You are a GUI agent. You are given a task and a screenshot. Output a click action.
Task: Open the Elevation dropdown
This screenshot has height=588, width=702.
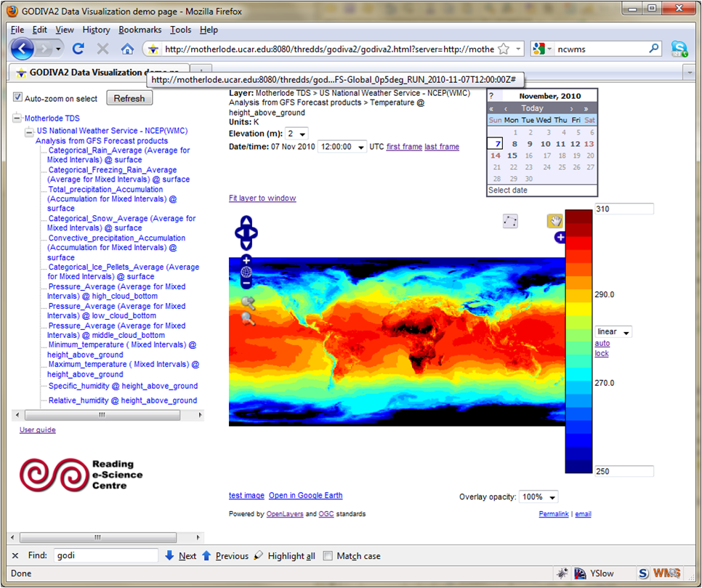point(297,134)
